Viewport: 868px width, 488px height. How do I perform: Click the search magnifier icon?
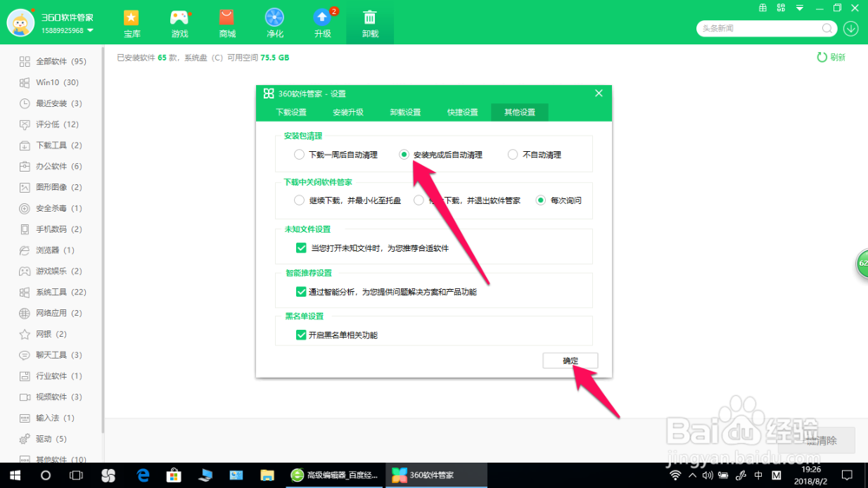(826, 29)
